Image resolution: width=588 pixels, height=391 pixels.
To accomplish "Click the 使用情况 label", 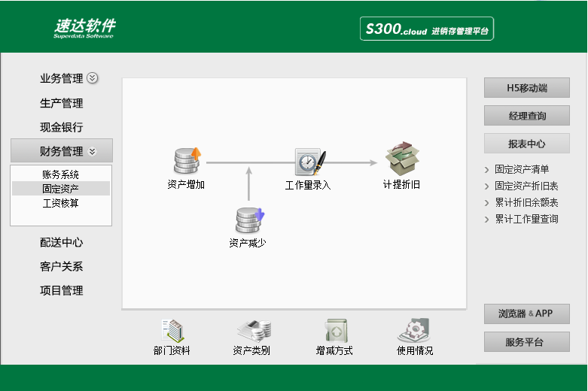I will (x=415, y=350).
